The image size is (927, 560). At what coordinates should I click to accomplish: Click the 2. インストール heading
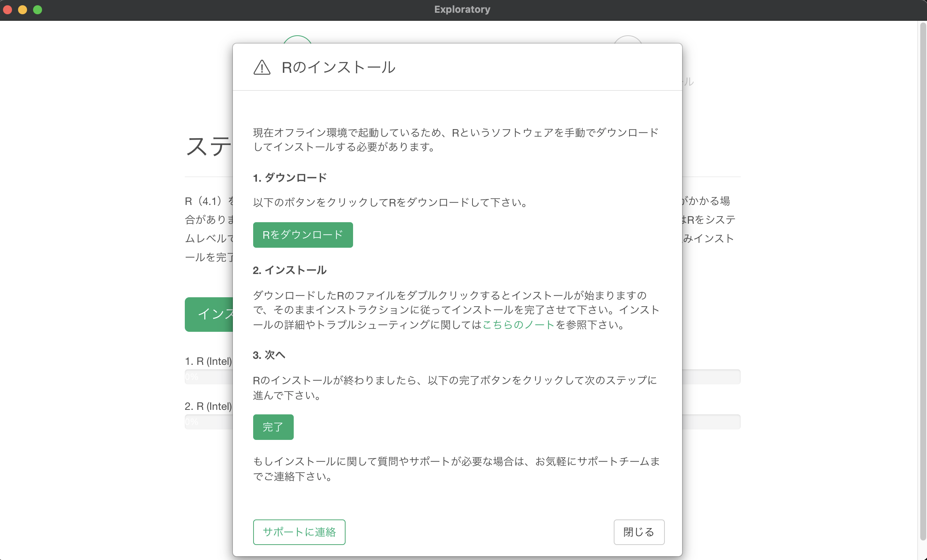tap(290, 270)
